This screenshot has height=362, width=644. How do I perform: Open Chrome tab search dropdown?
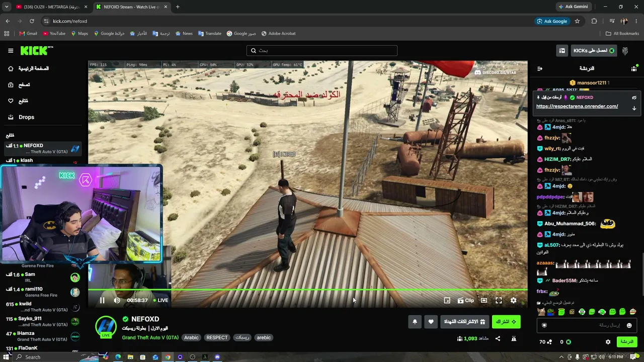point(7,7)
